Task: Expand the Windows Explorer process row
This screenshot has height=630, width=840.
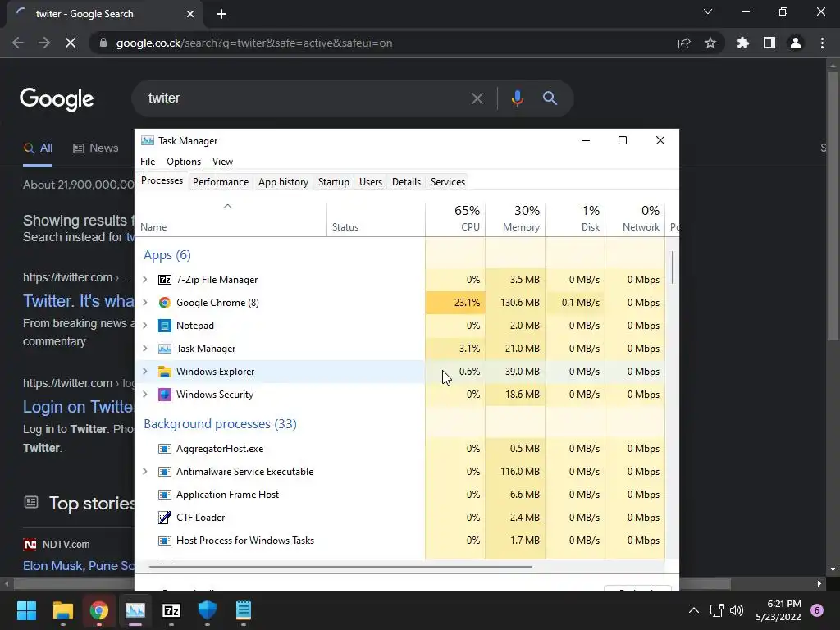Action: pos(144,372)
